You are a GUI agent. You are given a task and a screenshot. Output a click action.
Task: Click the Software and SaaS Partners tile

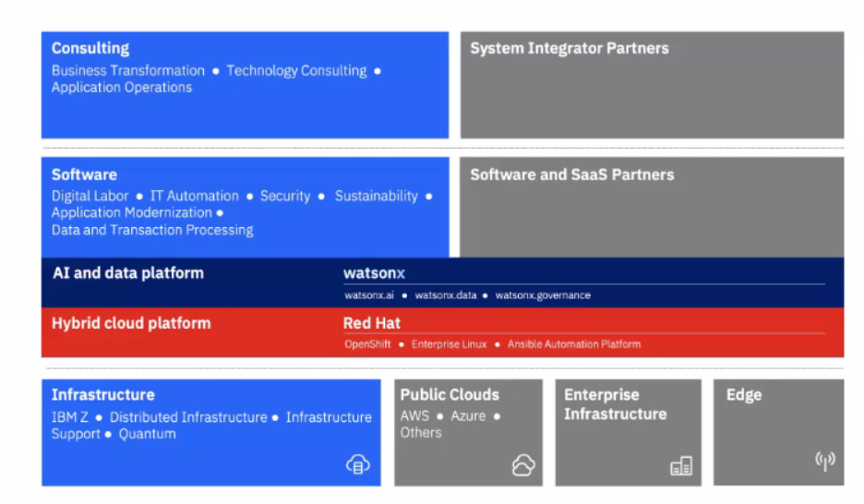pos(652,206)
